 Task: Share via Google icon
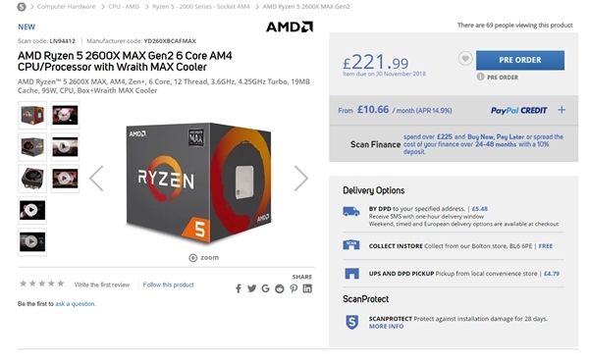pos(266,288)
